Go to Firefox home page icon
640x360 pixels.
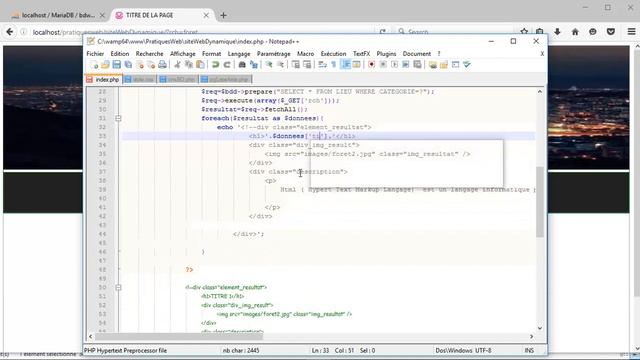pyautogui.click(x=575, y=32)
